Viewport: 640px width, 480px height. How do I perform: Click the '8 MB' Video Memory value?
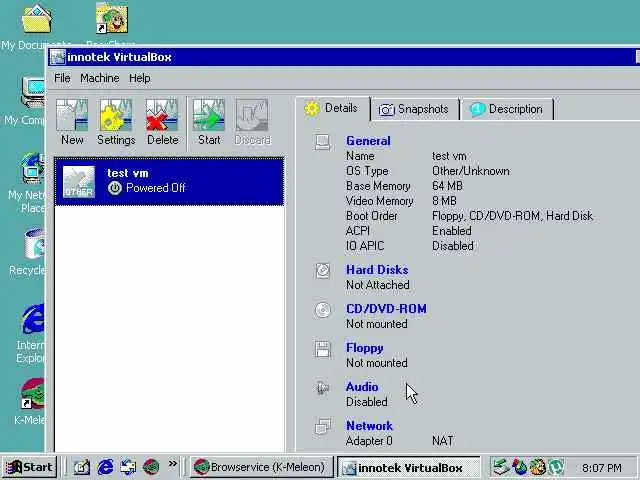coord(444,201)
